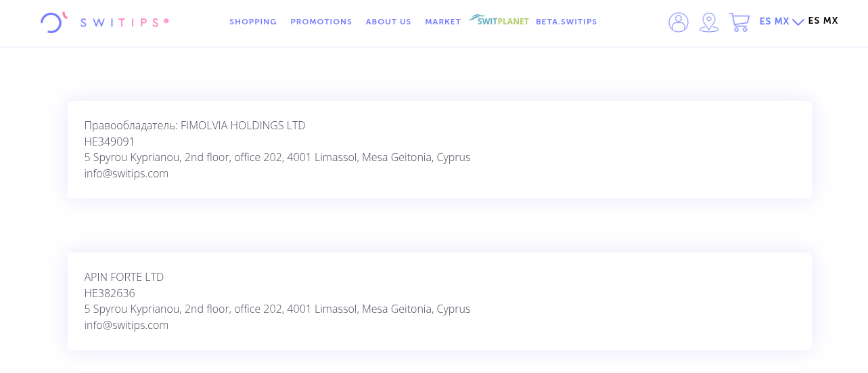Click info@switips.com under FIMOLVIA HOLDINGS

click(x=127, y=173)
